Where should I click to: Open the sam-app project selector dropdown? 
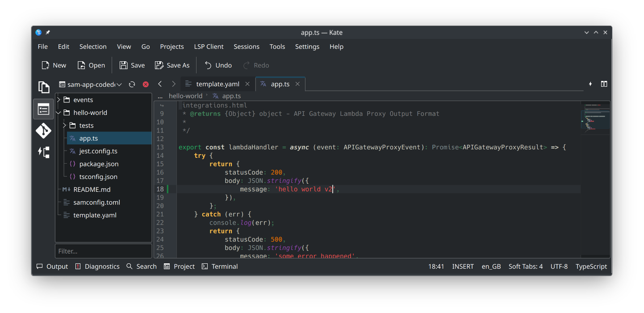90,84
